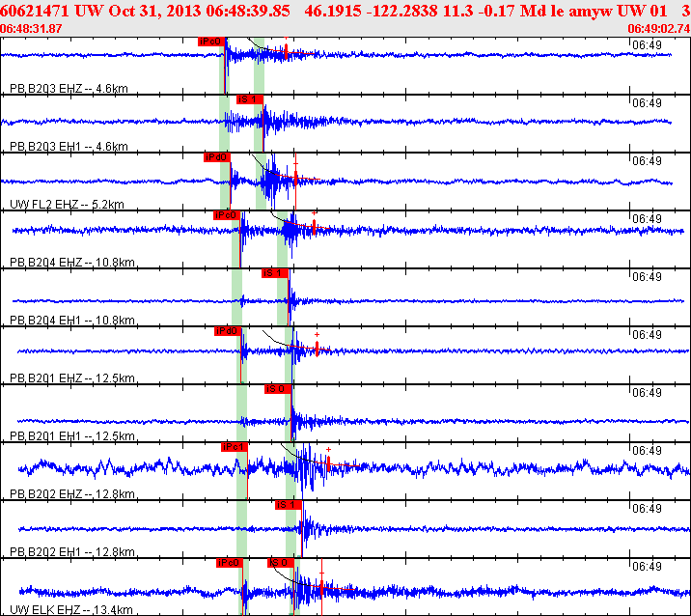This screenshot has height=616, width=691.
Task: Click the S pick flag on PB.B204 EH1
Action: [x=273, y=273]
